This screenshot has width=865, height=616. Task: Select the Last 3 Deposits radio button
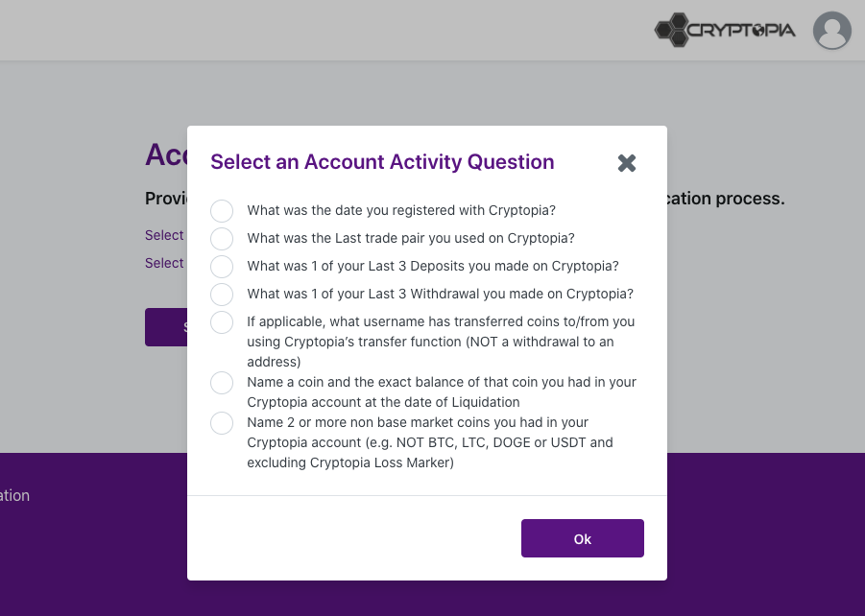pos(222,267)
